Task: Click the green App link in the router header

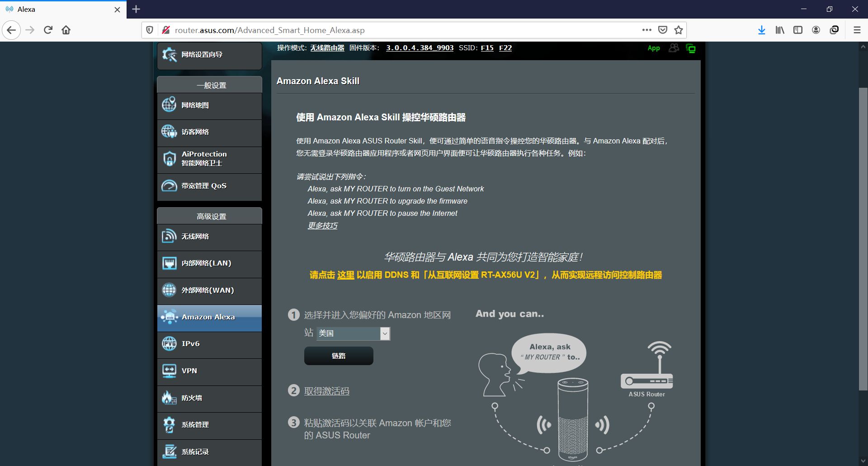Action: pos(654,48)
